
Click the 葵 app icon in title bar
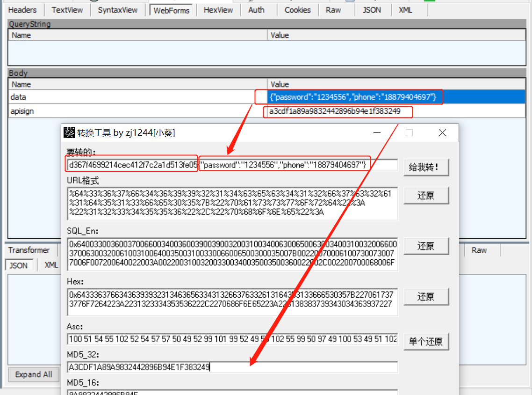pos(69,132)
